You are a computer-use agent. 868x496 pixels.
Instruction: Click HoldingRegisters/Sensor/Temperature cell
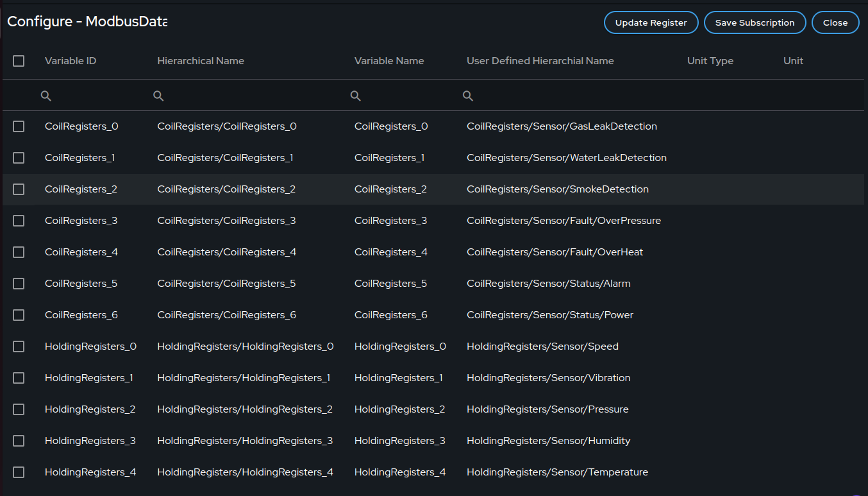(557, 472)
